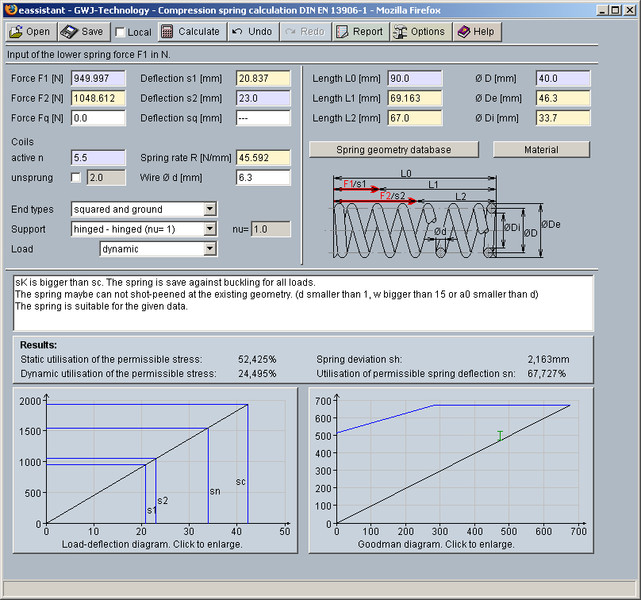
Task: Open the Support hinged-hinged dropdown
Action: tap(209, 229)
